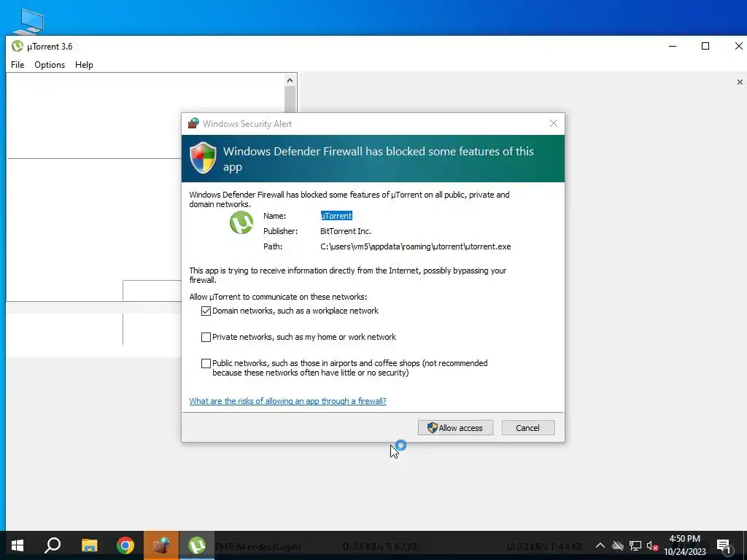Click the muted volume tray icon

point(652,545)
